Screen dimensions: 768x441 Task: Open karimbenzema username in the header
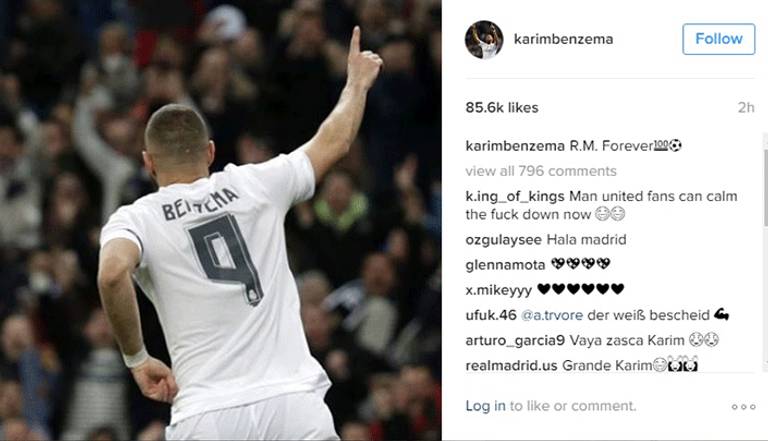click(x=563, y=39)
